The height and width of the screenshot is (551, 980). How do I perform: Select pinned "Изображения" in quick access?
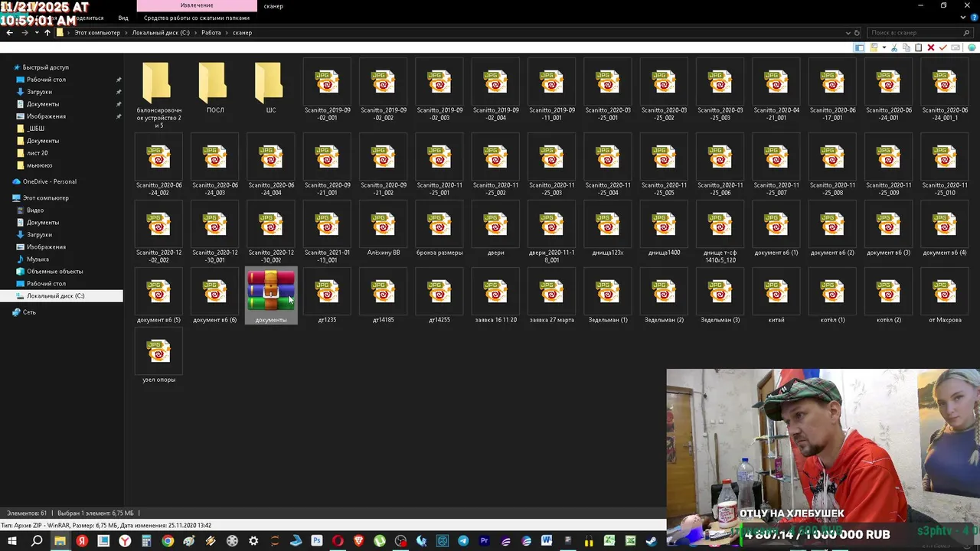point(46,116)
